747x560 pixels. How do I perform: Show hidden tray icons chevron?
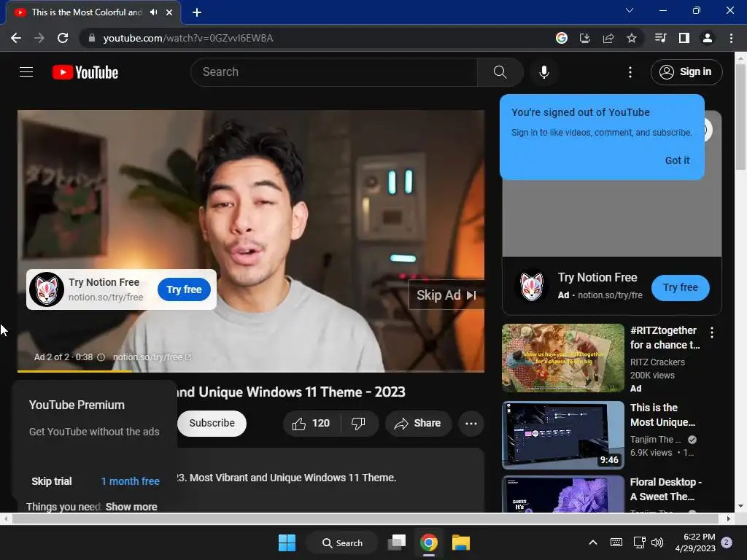(x=592, y=542)
